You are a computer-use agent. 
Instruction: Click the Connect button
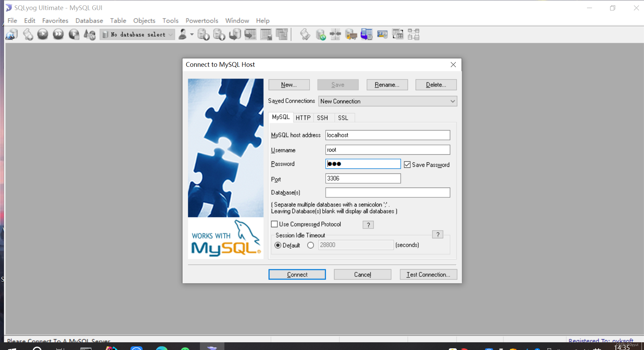[297, 274]
